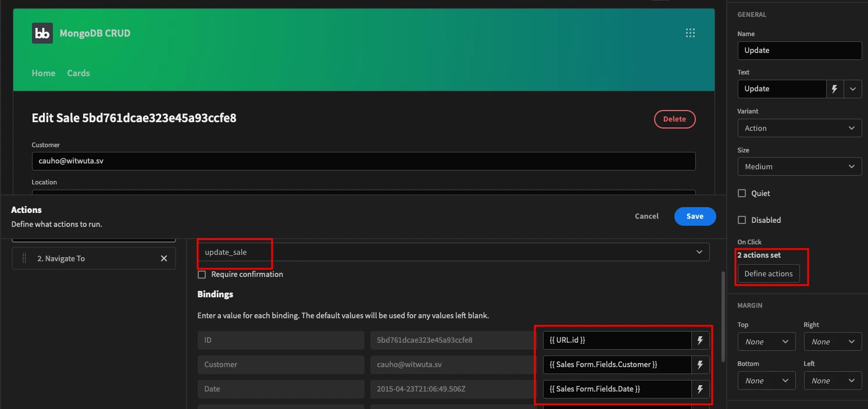868x409 pixels.
Task: Open the Top margin dropdown
Action: [x=766, y=342]
